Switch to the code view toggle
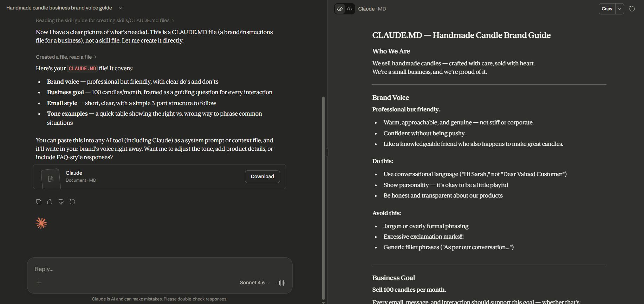This screenshot has width=644, height=304. click(350, 9)
